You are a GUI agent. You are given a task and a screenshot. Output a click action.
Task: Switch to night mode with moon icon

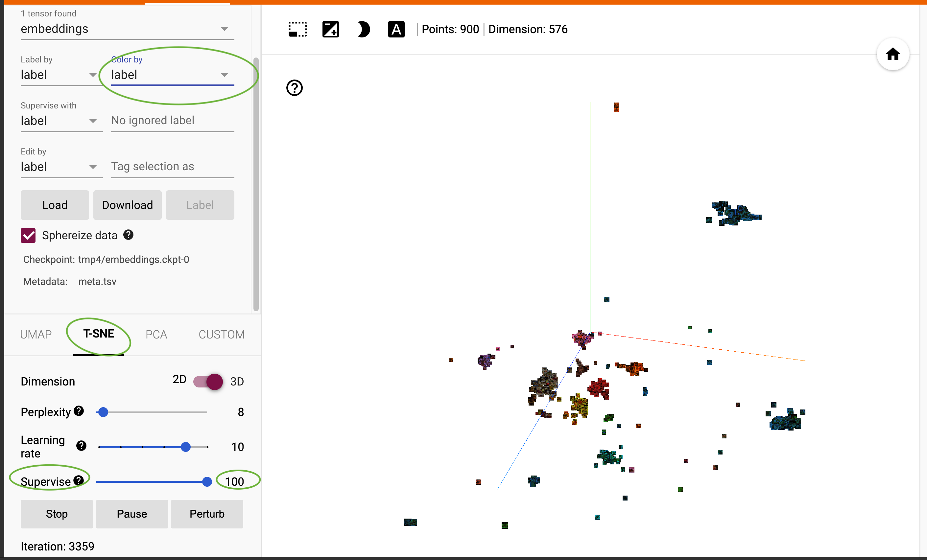click(x=364, y=29)
